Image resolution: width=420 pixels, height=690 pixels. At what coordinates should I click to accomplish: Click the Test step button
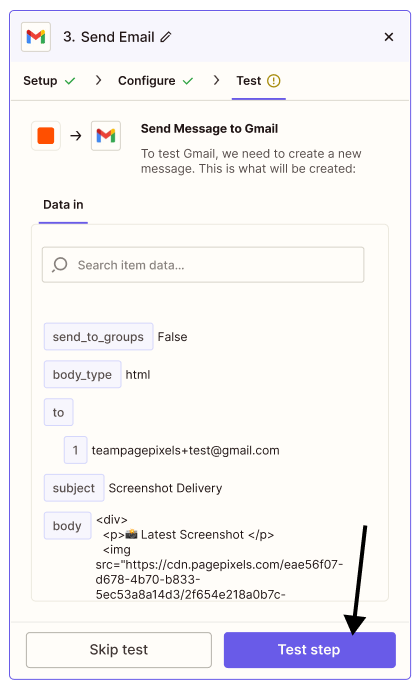pos(309,650)
